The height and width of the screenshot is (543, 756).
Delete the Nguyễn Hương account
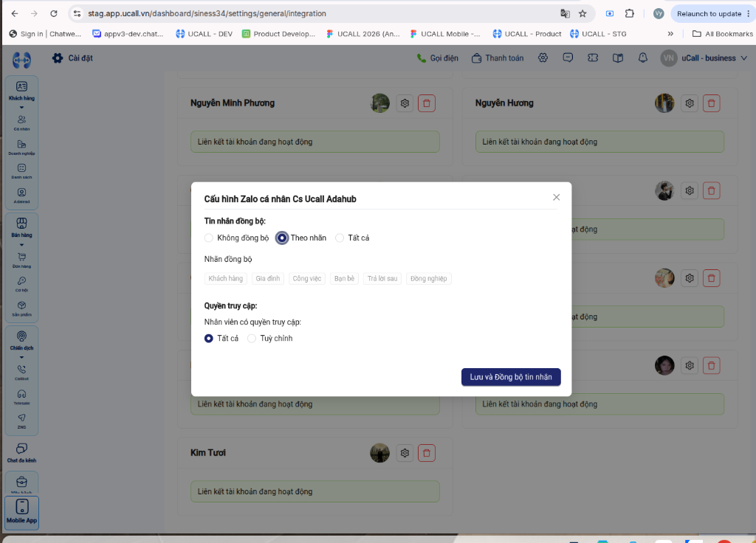pos(712,103)
